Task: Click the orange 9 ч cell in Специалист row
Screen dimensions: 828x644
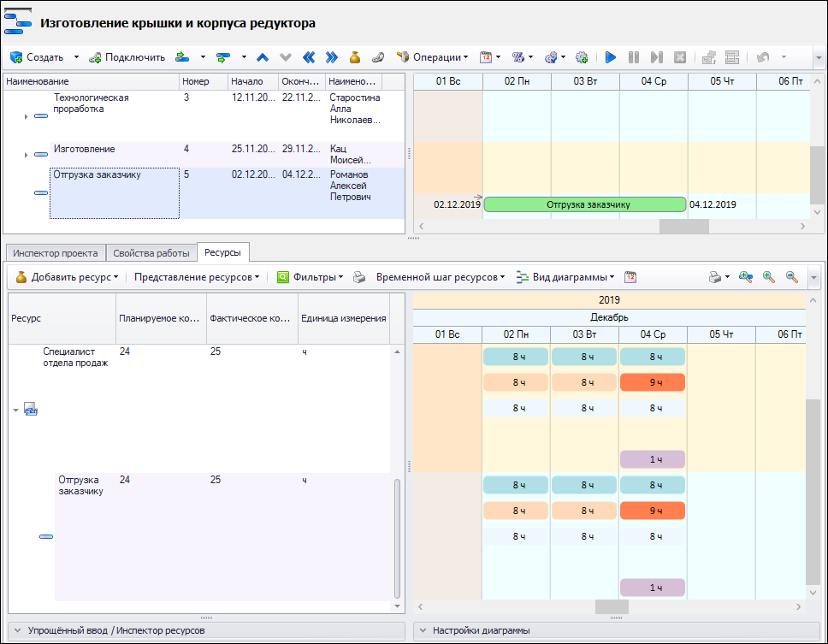Action: click(653, 382)
